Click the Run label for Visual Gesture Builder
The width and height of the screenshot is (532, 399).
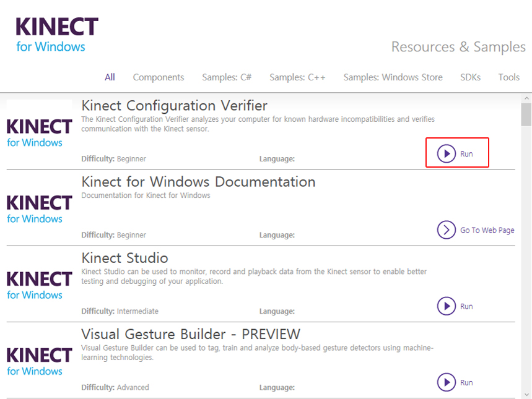(466, 383)
